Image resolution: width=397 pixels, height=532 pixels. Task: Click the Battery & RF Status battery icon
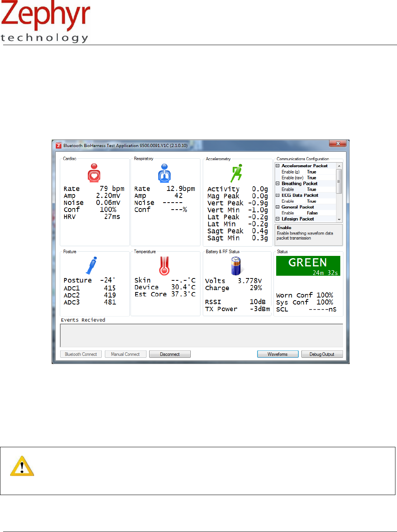236,266
